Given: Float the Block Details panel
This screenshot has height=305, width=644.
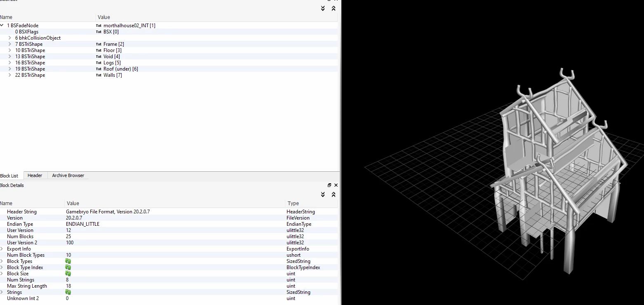Looking at the screenshot, I should (x=329, y=185).
